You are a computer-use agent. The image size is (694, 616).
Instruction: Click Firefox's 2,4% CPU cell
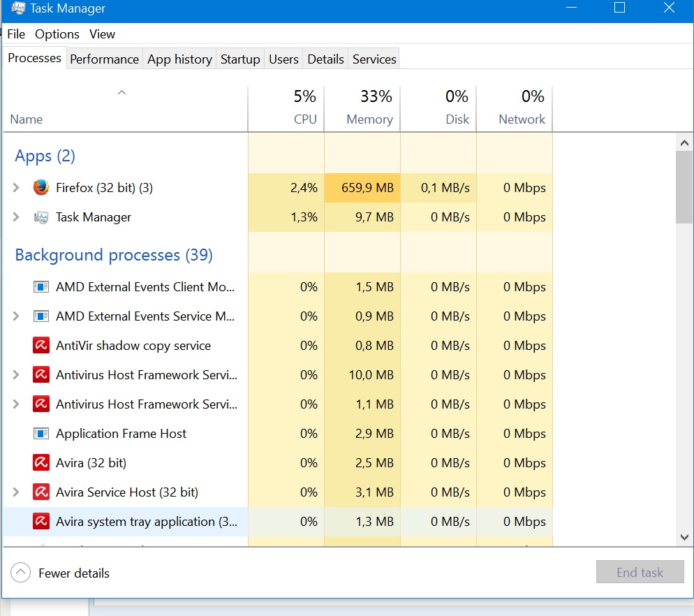tap(286, 188)
